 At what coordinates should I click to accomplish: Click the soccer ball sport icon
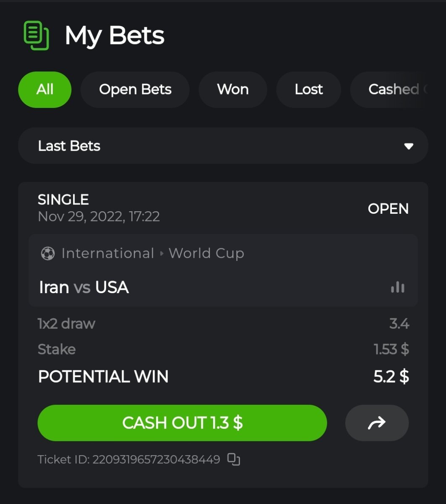48,253
